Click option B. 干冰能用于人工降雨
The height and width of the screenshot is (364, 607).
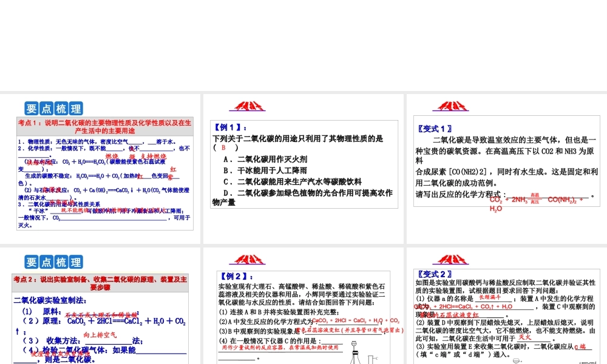tap(265, 170)
